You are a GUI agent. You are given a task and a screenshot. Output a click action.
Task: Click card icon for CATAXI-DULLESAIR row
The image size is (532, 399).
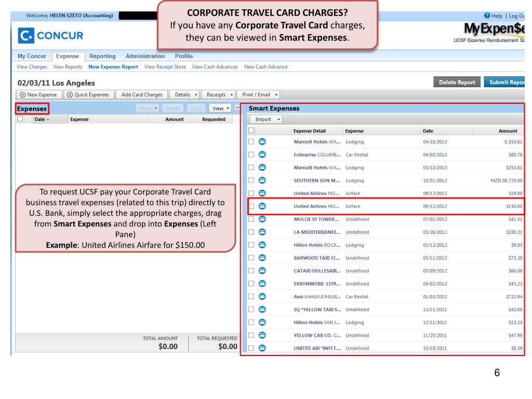(x=262, y=271)
